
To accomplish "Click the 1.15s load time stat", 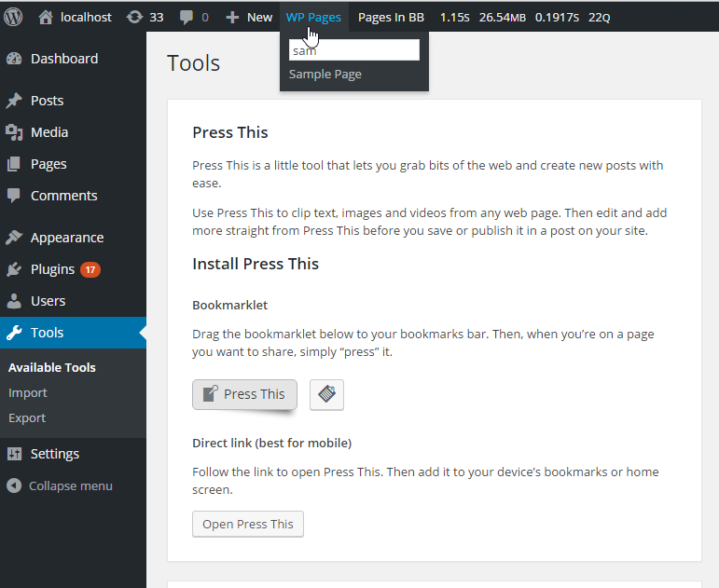I will click(x=455, y=18).
